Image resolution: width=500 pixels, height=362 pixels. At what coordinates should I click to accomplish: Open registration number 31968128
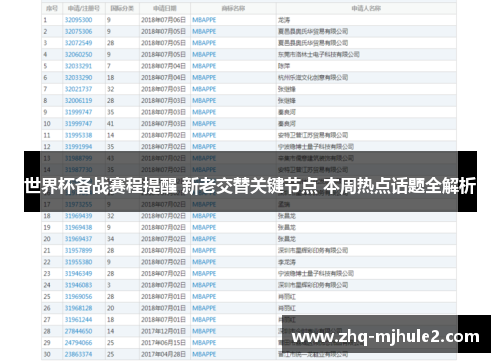(78, 308)
